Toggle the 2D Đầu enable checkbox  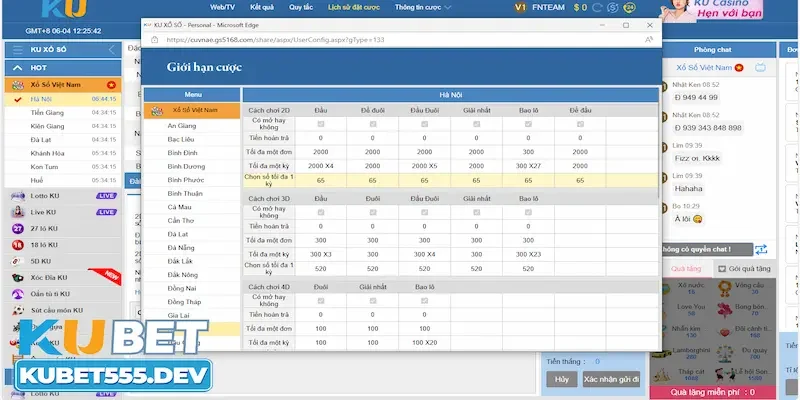[x=320, y=124]
